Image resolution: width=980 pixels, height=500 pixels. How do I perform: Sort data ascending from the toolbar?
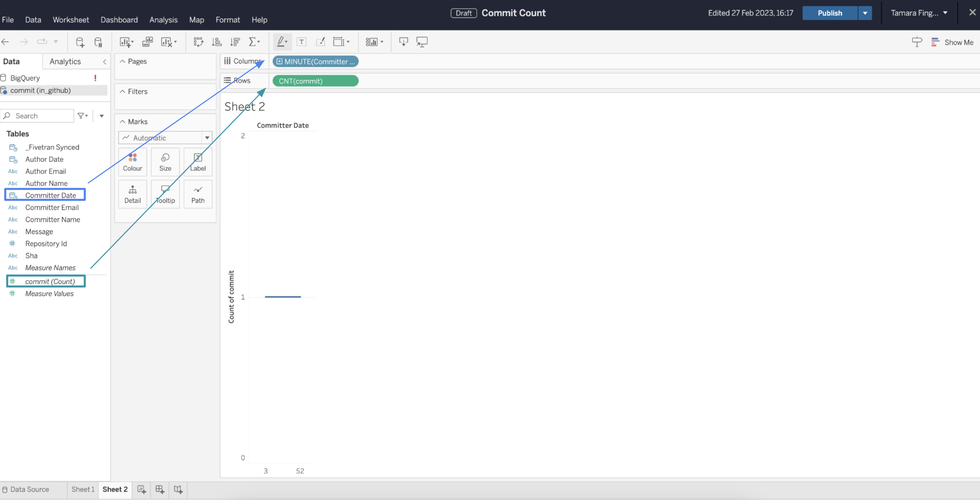pos(217,42)
